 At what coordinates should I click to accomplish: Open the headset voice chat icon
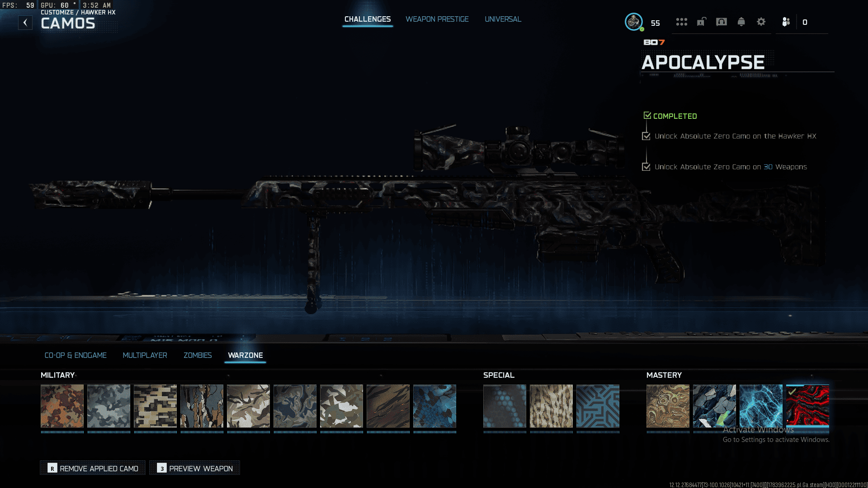[x=722, y=22]
